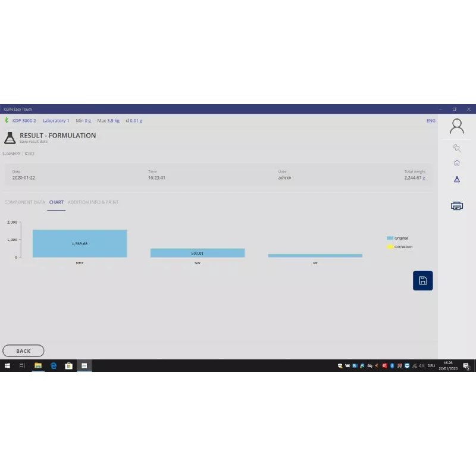Screen dimensions: 476x476
Task: Click the KDP 3000-2 scale name
Action: click(x=24, y=121)
